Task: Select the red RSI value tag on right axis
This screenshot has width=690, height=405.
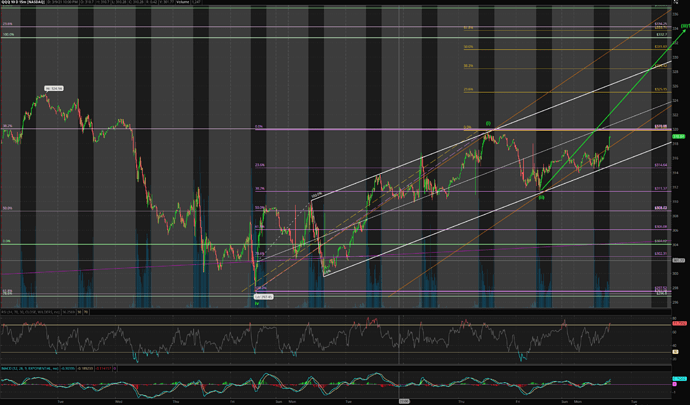Action: point(680,325)
